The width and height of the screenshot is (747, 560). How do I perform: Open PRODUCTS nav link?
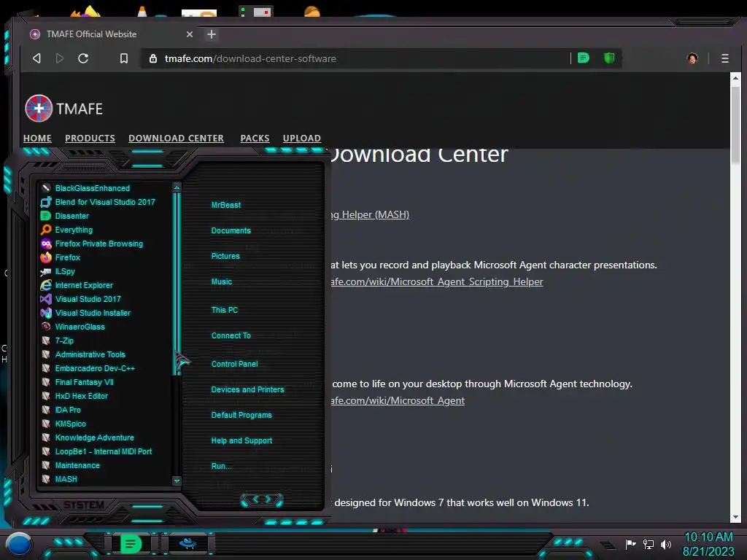[90, 138]
